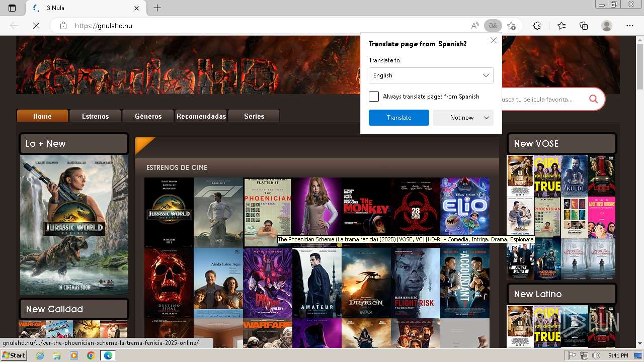Open the volume tray icon
Viewport: 644px width, 362px height.
tap(596, 355)
